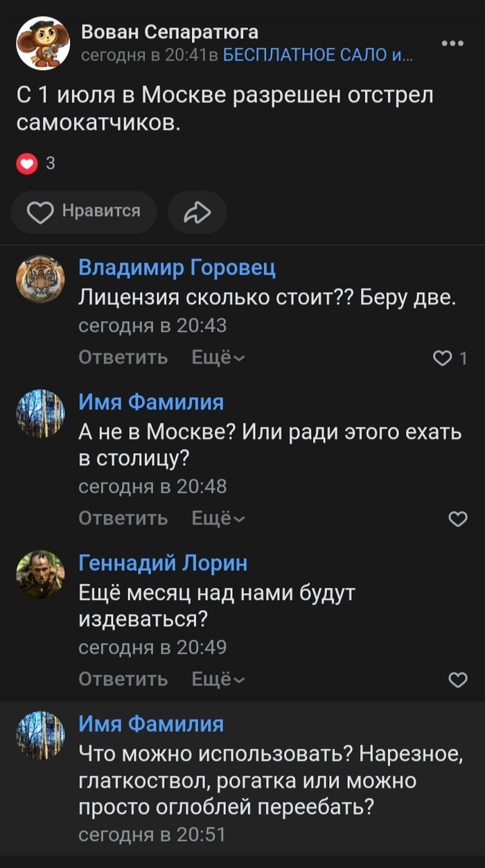Open the БЕСПЛАТНОЕ САЛО group link
Screen dimensions: 485x868
(x=317, y=55)
